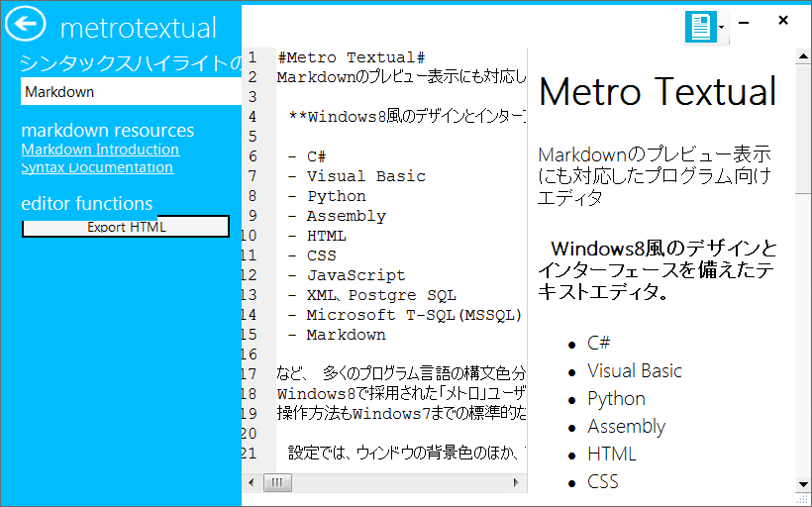This screenshot has width=812, height=507.
Task: Click 'Assembly' bullet in preview pane
Action: pos(626,426)
